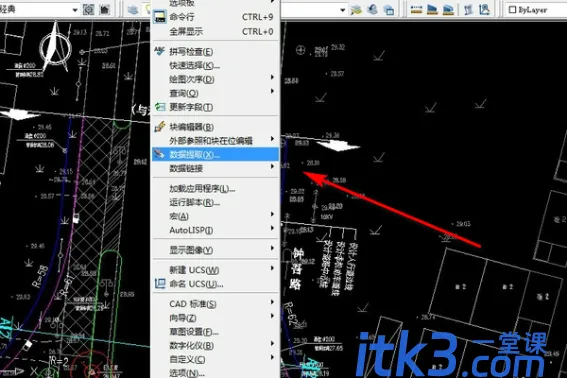
Task: Expand the AutoLISP(I) submenu arrow
Action: tap(272, 228)
